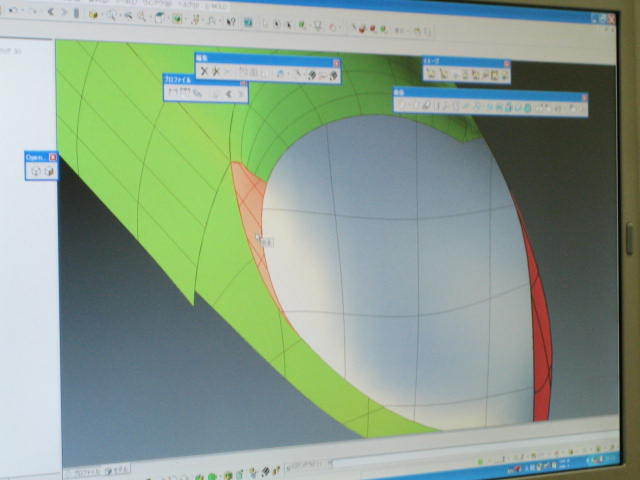Click the undo arrow in top toolbar

13,10
